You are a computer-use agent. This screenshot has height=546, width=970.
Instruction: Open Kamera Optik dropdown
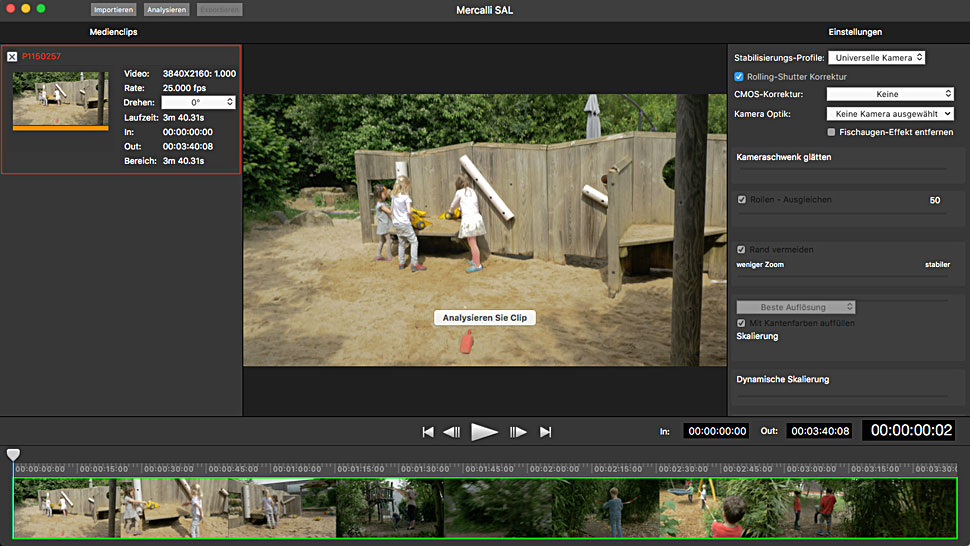pos(889,114)
